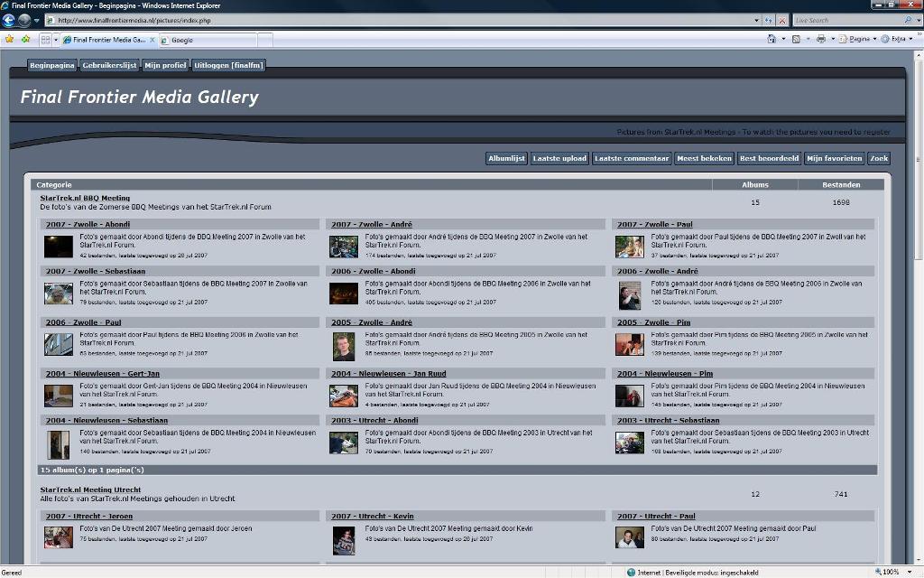Click thumbnail of 2007 - Zwolle - Sebastiaan album
The image size is (924, 578).
click(59, 294)
